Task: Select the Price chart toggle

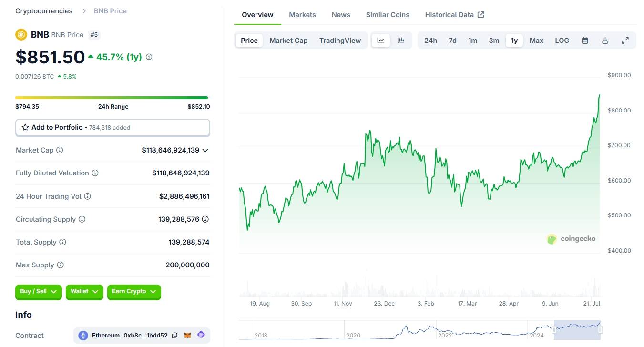Action: [x=249, y=41]
